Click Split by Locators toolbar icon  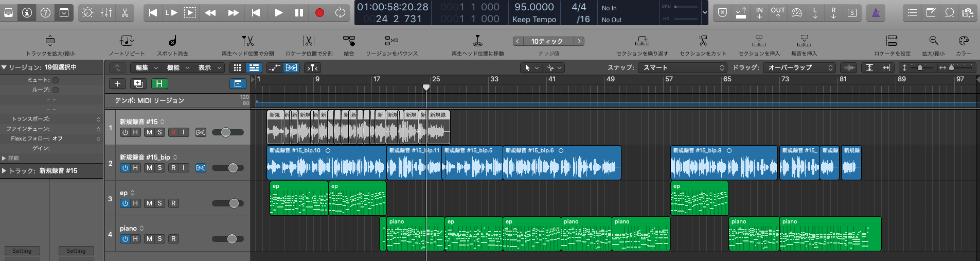click(x=309, y=41)
